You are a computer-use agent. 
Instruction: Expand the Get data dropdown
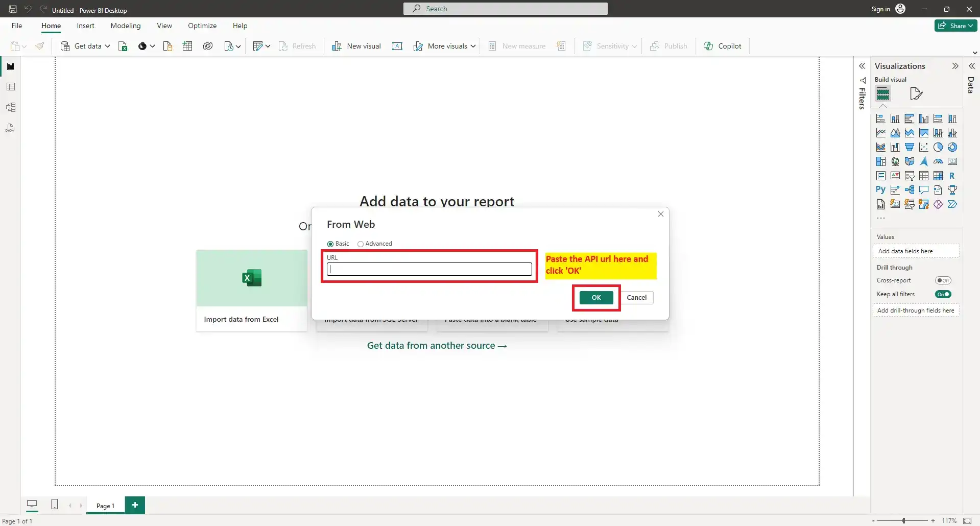click(x=107, y=46)
